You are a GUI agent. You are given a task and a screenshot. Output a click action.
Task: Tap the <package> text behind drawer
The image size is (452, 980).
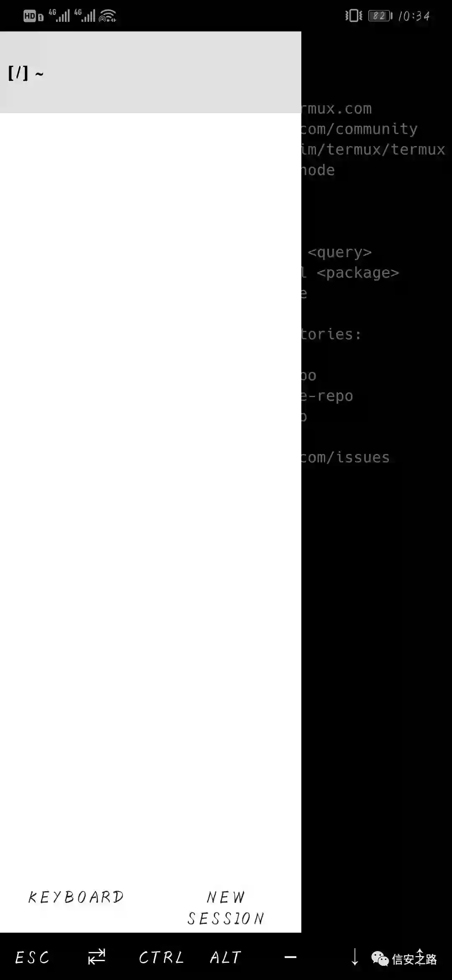pyautogui.click(x=358, y=273)
